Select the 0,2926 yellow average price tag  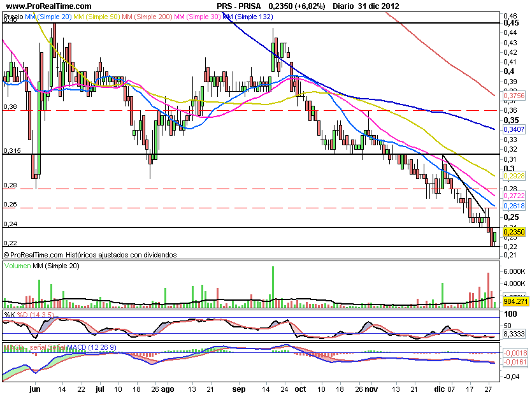(x=514, y=175)
